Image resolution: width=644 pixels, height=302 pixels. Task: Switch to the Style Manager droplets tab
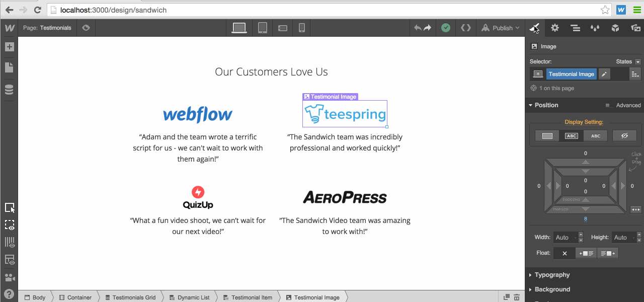[595, 28]
